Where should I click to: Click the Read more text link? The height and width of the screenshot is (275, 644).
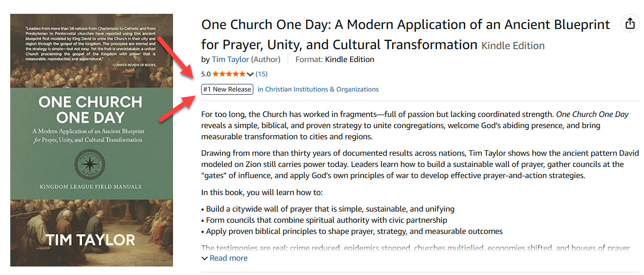coord(228,258)
